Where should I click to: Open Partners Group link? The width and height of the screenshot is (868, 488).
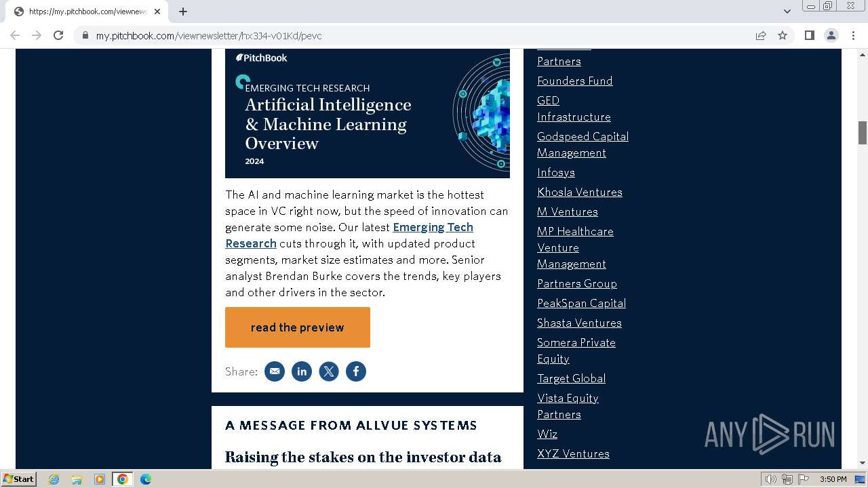[x=577, y=283]
